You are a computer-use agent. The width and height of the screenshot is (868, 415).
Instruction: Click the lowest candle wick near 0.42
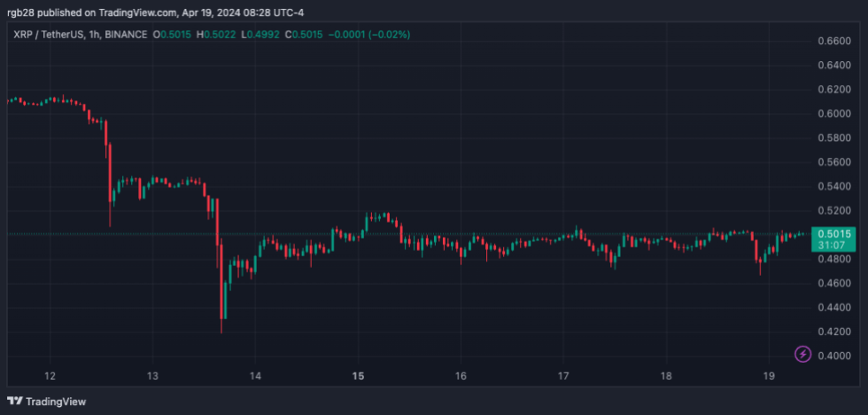click(221, 330)
